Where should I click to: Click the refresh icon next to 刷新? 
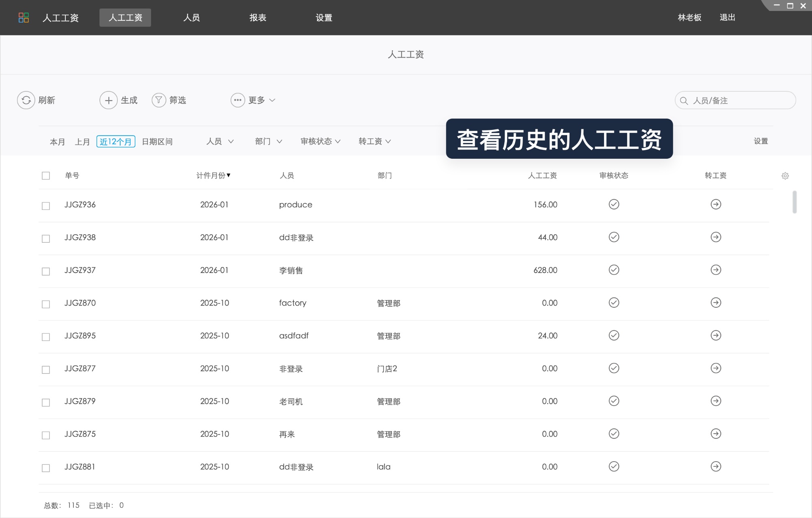(x=26, y=100)
